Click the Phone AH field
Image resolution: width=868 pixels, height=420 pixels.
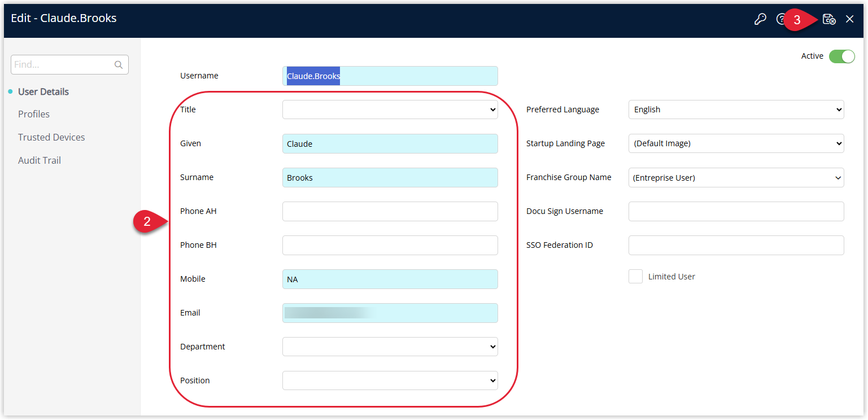[390, 211]
